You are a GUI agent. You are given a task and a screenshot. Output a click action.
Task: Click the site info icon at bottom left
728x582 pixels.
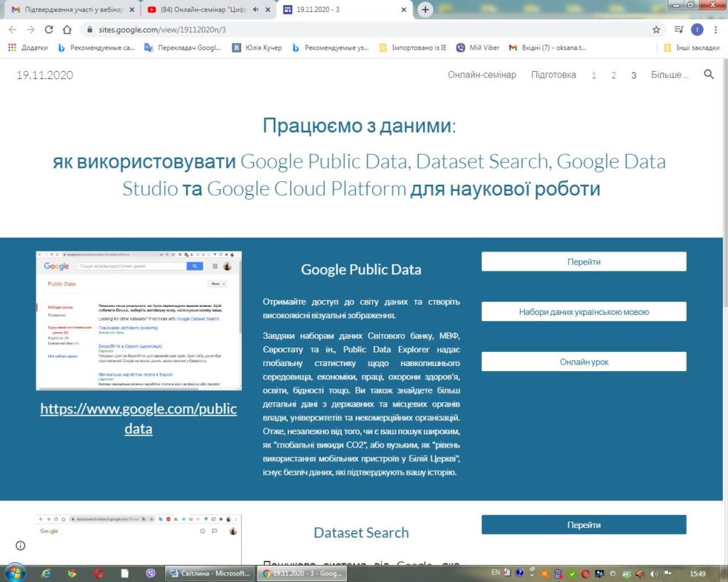tap(20, 545)
